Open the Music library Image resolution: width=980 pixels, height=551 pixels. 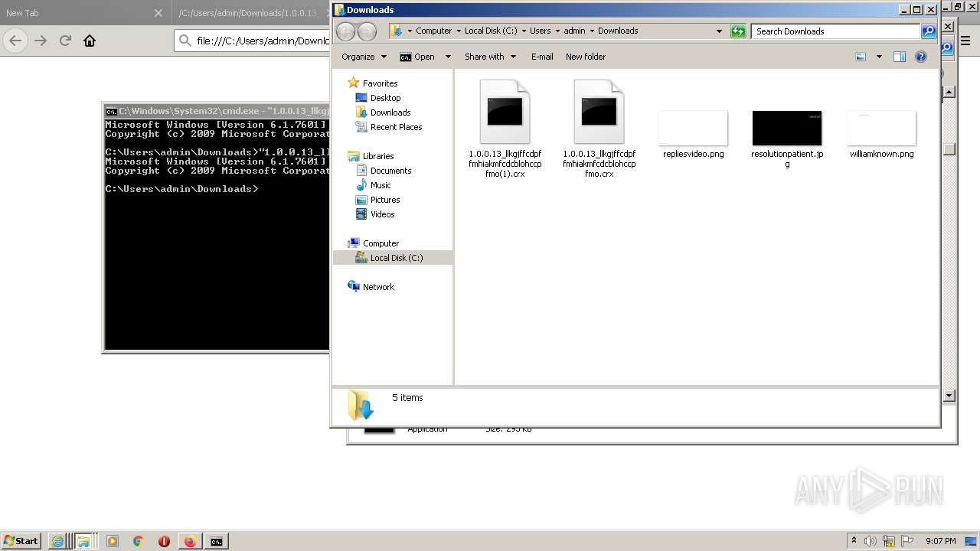point(381,185)
